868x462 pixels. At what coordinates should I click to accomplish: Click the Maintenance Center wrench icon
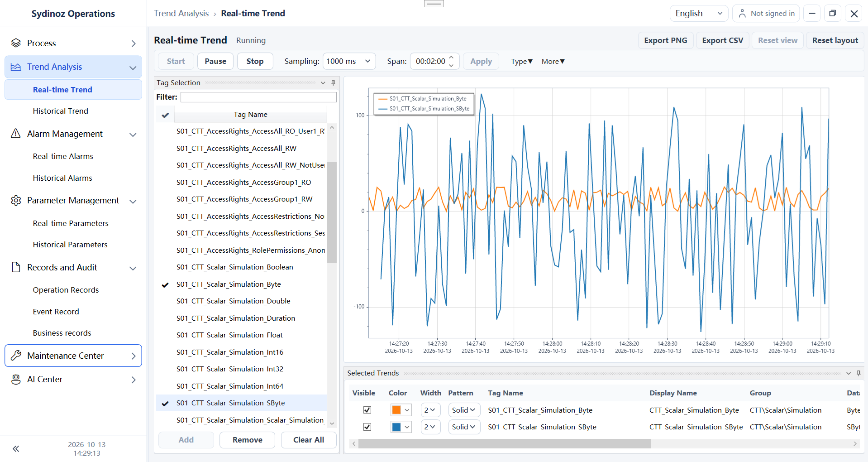coord(16,356)
